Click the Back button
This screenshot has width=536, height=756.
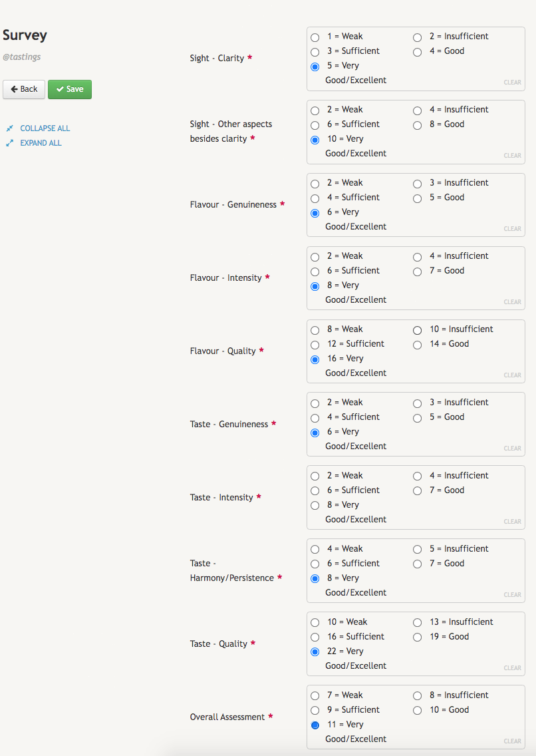point(24,89)
